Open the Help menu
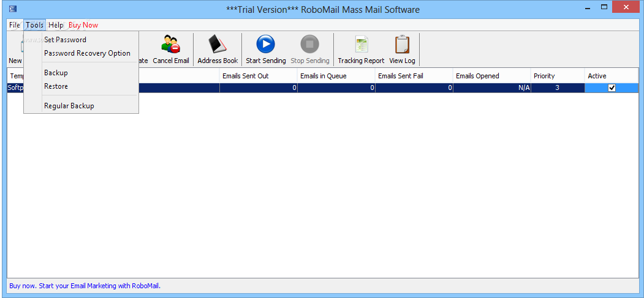This screenshot has width=644, height=298. click(x=56, y=25)
